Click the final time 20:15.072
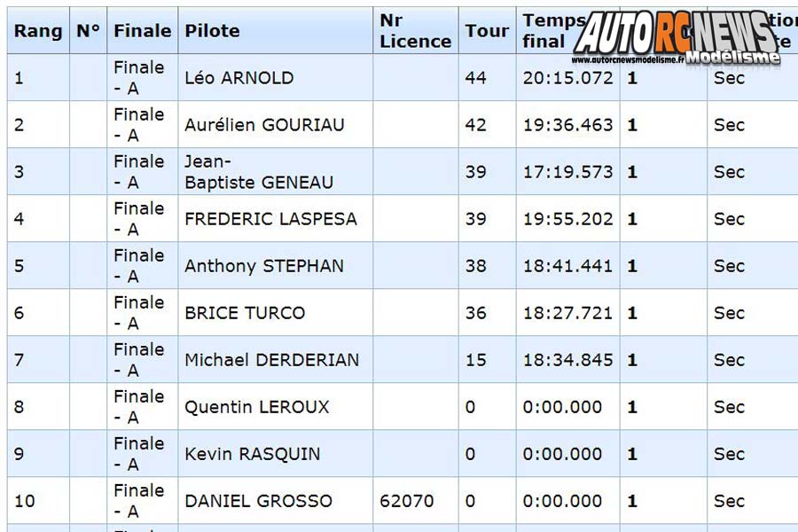This screenshot has height=532, width=798. (x=567, y=78)
